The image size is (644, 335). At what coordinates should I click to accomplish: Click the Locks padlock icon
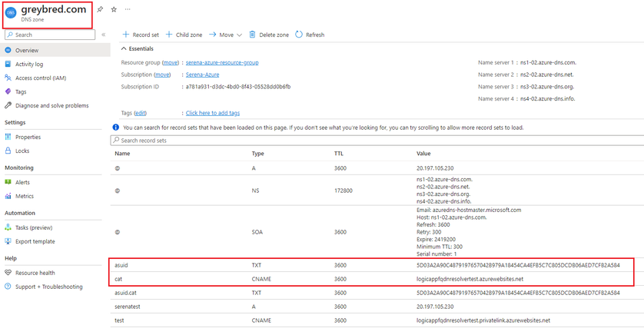coord(8,151)
